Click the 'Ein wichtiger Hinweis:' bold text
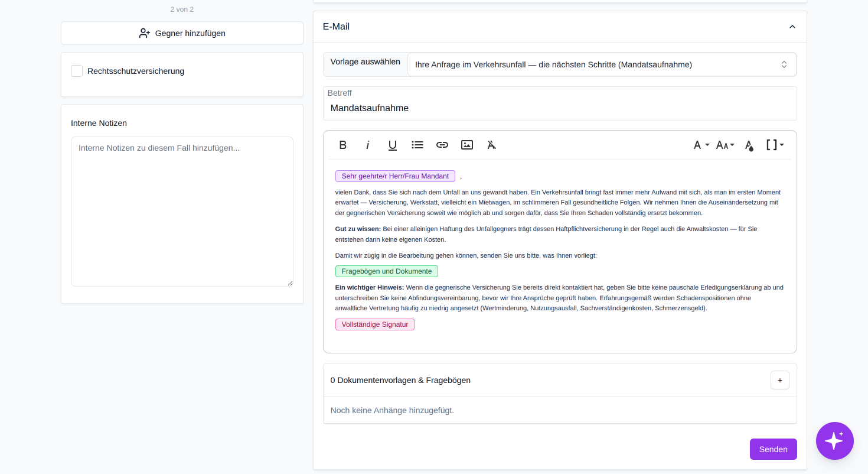This screenshot has height=474, width=868. (370, 287)
